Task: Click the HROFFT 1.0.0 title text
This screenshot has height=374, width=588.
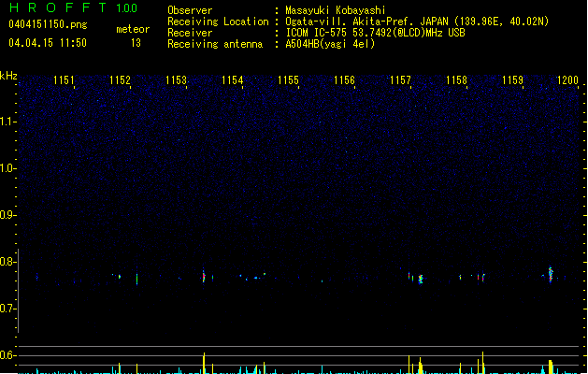Action: coord(73,7)
